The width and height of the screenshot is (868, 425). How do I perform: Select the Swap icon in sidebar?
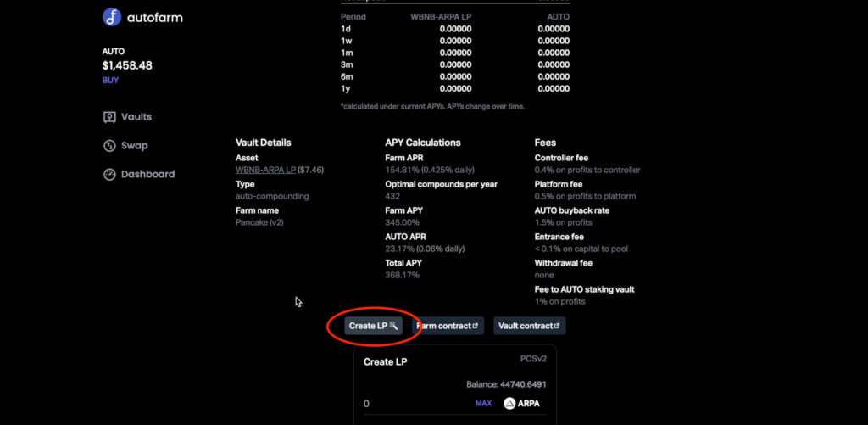pos(109,146)
